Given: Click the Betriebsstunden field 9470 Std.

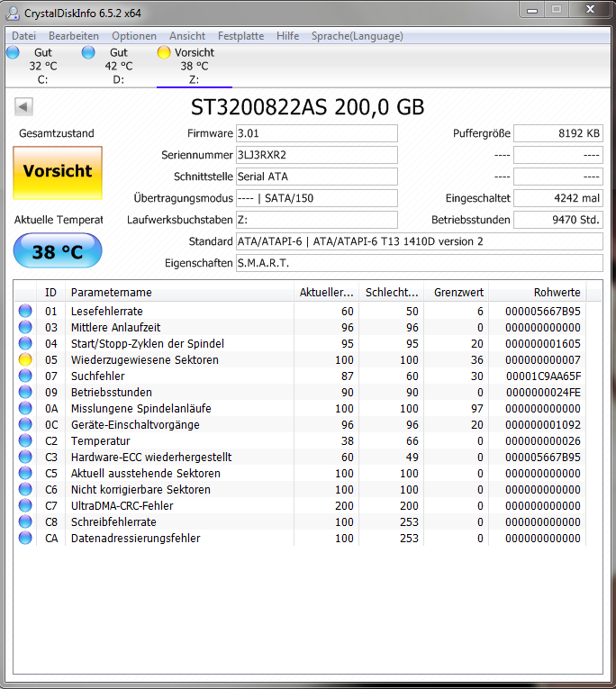Looking at the screenshot, I should click(558, 220).
